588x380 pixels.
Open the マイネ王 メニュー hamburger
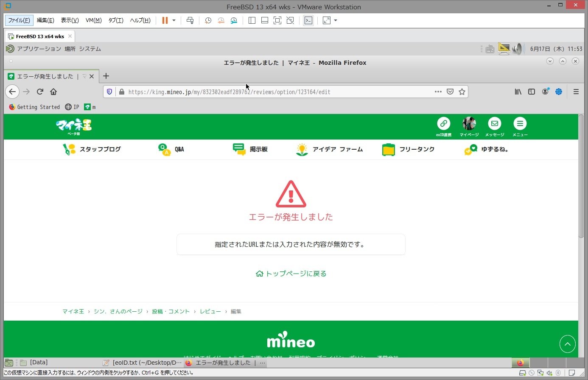[520, 123]
